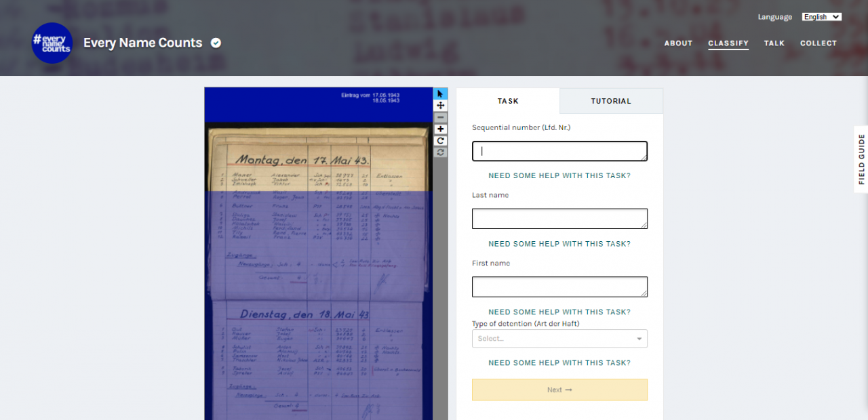Switch to the TUTORIAL tab
This screenshot has height=420, width=868.
[x=611, y=101]
